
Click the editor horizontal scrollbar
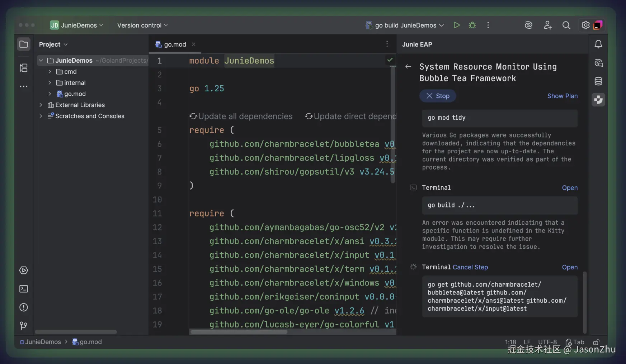point(239,332)
